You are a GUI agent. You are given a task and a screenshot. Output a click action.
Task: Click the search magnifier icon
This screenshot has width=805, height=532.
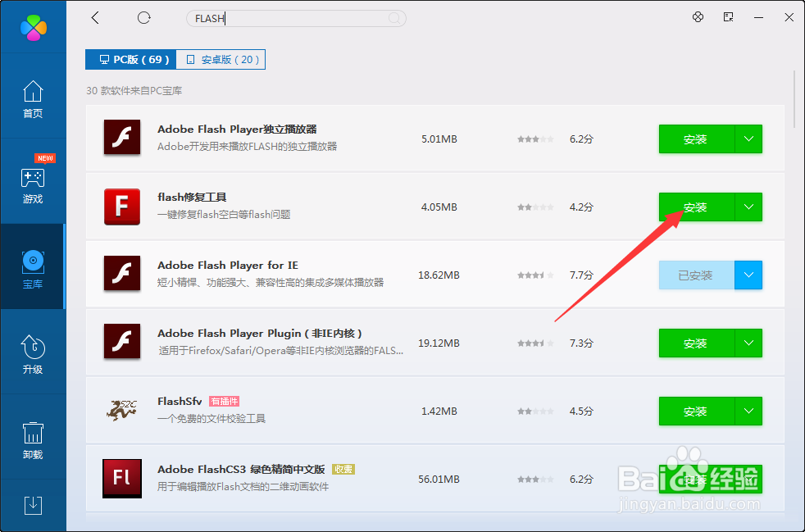(x=394, y=19)
